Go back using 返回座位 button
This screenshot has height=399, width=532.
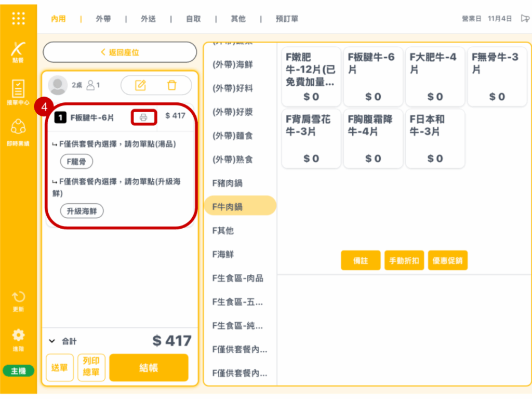pyautogui.click(x=119, y=52)
